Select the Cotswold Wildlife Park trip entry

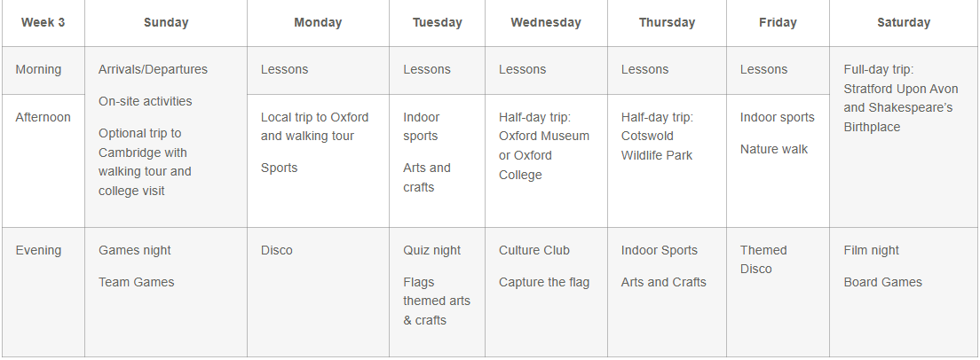pyautogui.click(x=657, y=137)
